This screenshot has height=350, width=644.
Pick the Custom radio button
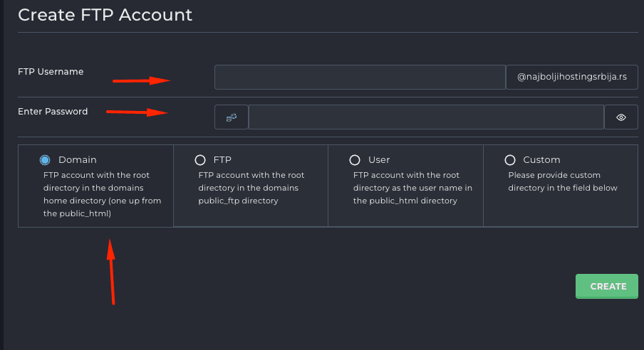pos(510,159)
